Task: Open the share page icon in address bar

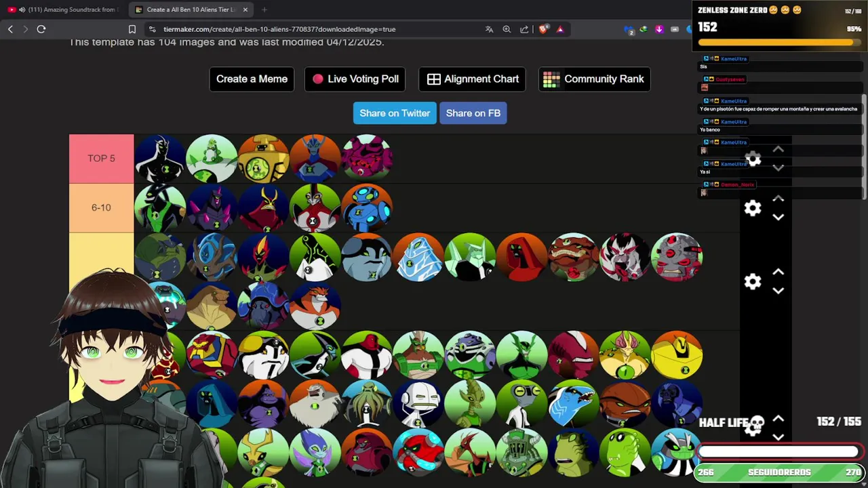Action: tap(524, 29)
